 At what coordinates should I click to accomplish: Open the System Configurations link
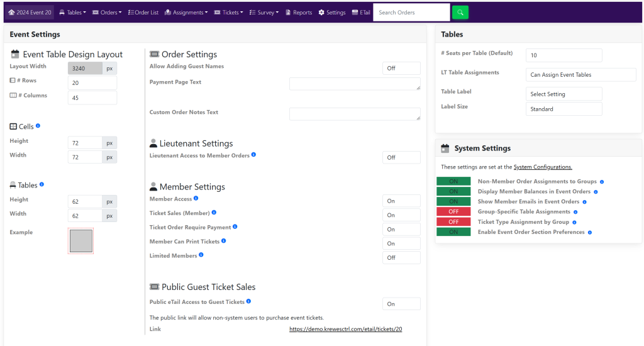pyautogui.click(x=543, y=167)
